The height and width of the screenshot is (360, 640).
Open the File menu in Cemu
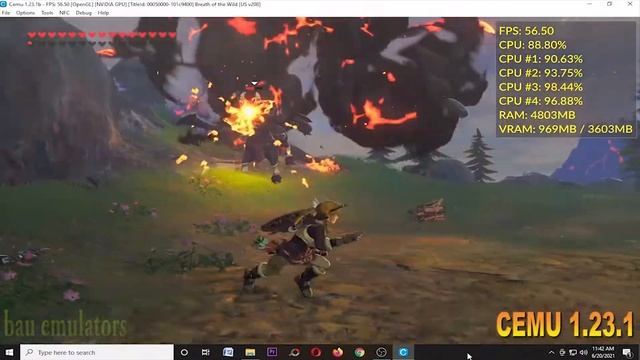(x=6, y=13)
